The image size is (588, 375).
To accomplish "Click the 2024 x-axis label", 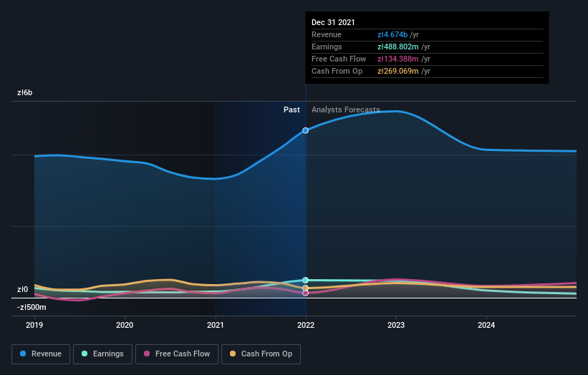I will tap(486, 325).
